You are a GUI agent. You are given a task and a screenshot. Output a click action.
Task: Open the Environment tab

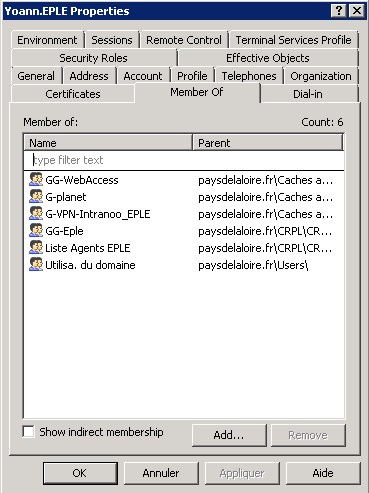pyautogui.click(x=47, y=40)
